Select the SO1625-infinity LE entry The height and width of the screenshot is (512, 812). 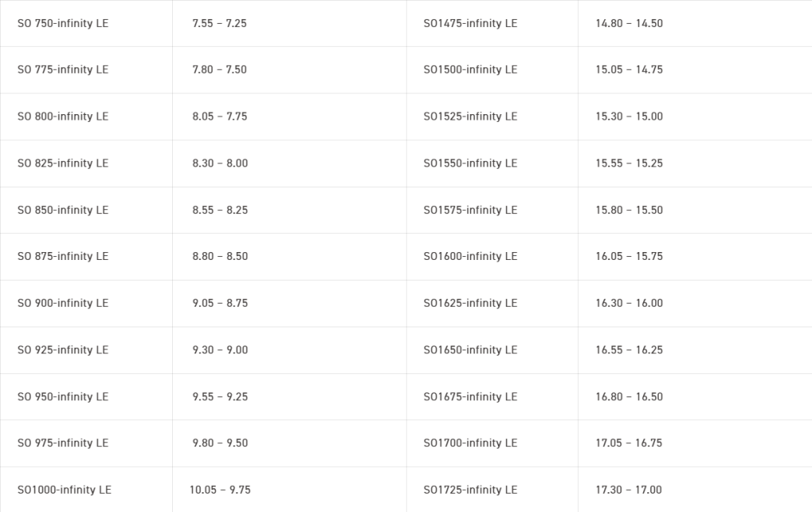470,303
